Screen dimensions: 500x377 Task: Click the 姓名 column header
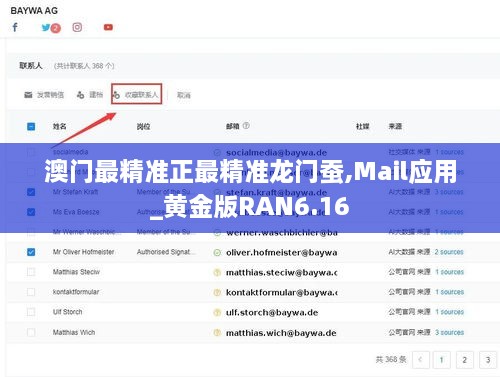click(x=60, y=126)
